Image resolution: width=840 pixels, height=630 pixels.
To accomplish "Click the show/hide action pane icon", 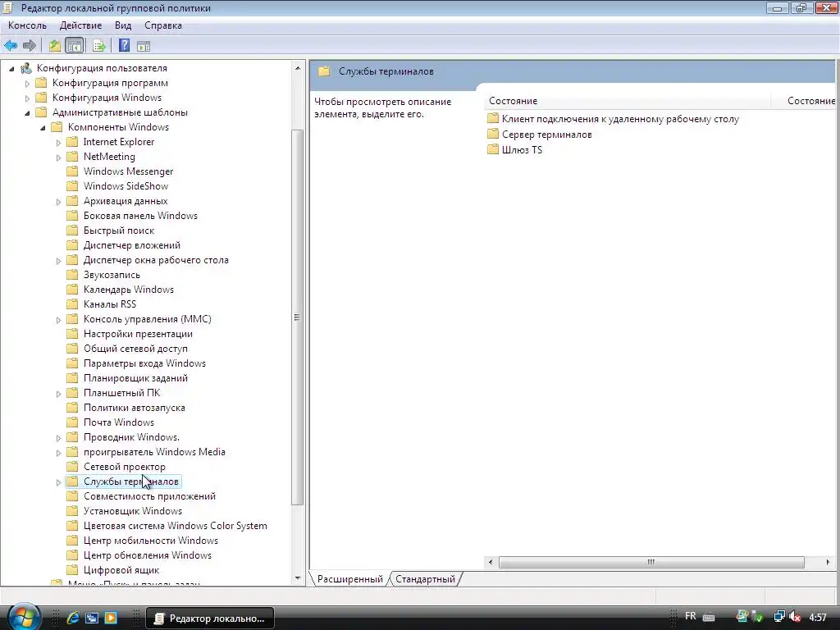I will click(x=143, y=46).
